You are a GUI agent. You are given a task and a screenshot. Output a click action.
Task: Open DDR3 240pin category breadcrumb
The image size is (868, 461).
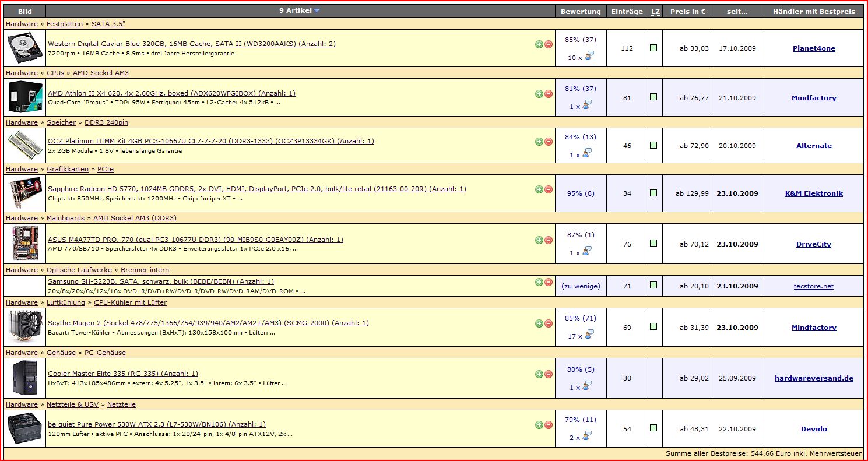(106, 122)
